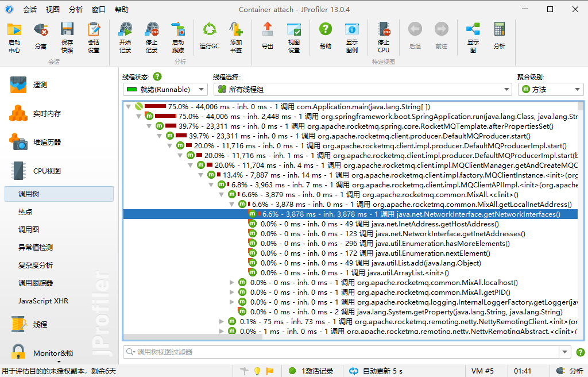Start recording with 开始记录
The height and width of the screenshot is (377, 588).
125,38
